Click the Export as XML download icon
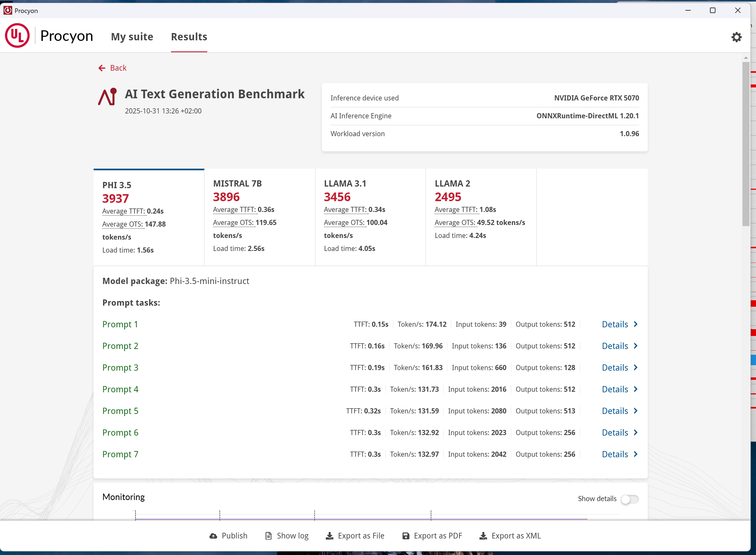This screenshot has height=555, width=756. [483, 536]
